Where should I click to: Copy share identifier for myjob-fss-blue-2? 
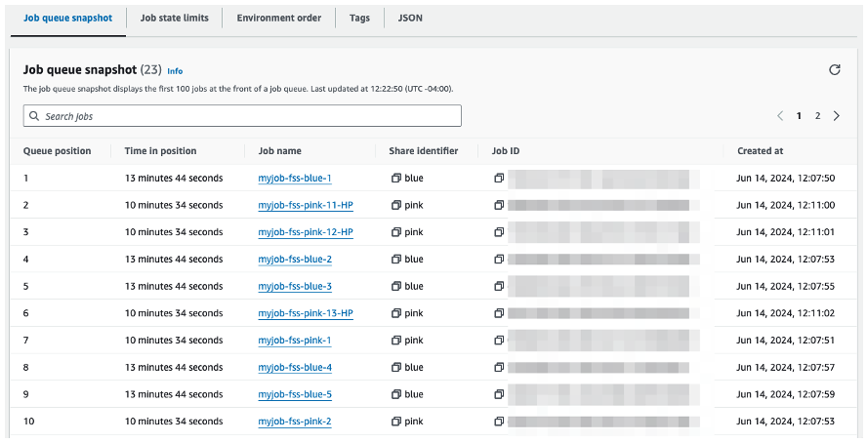(x=395, y=259)
